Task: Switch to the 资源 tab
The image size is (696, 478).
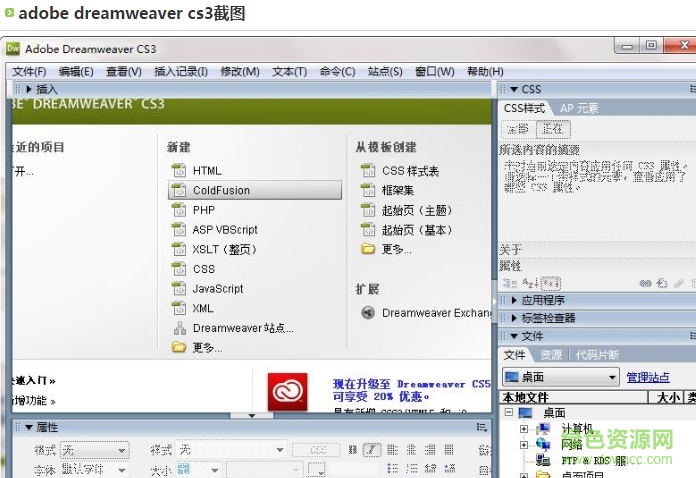Action: tap(551, 355)
